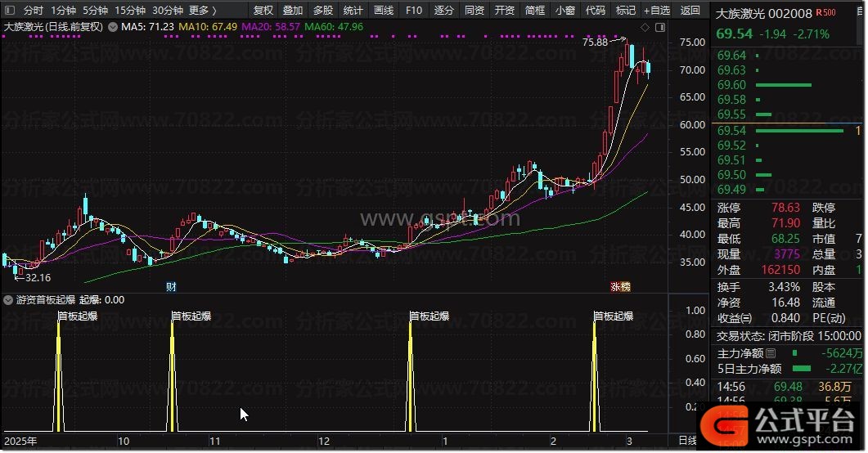Click the 涨榜 tag on the timeline

[x=620, y=286]
